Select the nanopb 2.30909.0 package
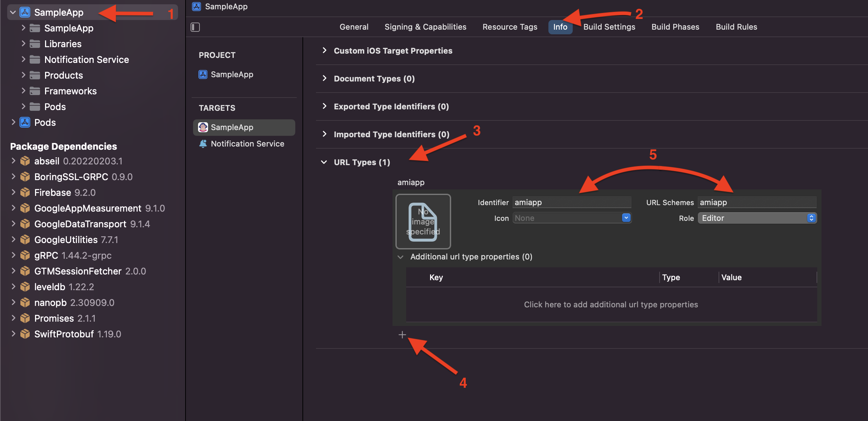The width and height of the screenshot is (868, 421). point(93,303)
